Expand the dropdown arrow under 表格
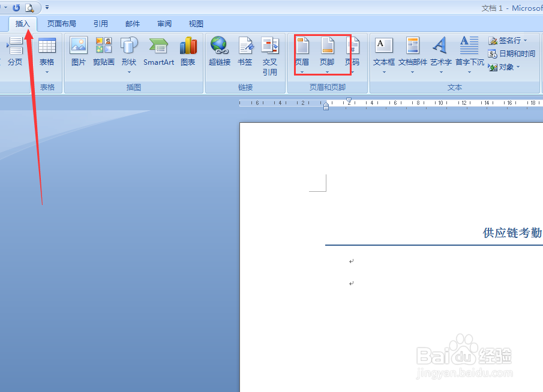Image resolution: width=543 pixels, height=392 pixels. pyautogui.click(x=47, y=73)
